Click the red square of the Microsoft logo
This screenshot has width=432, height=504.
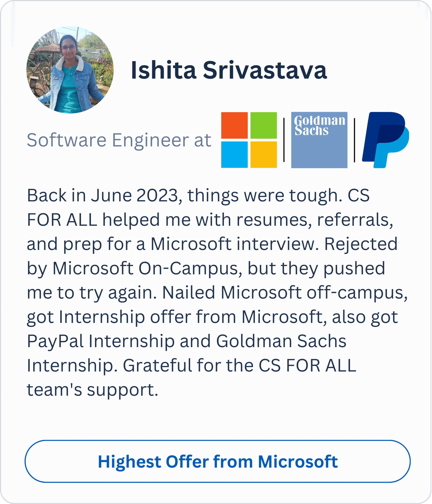(x=234, y=125)
